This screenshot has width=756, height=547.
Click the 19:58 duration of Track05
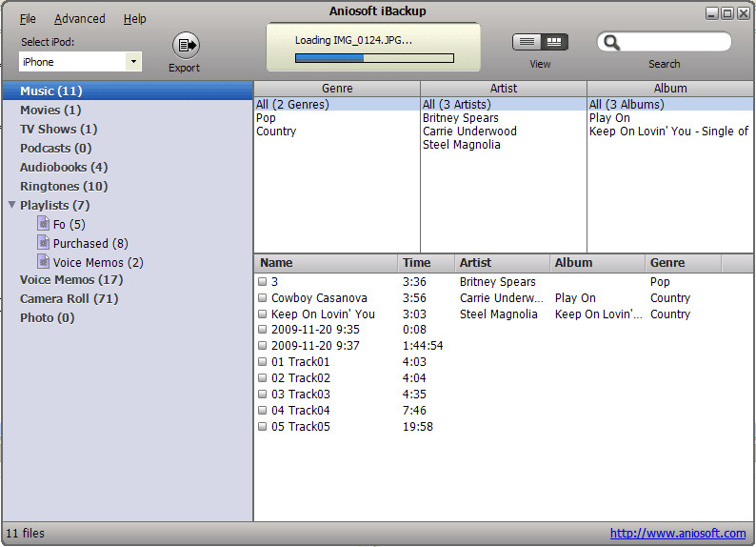[x=418, y=427]
